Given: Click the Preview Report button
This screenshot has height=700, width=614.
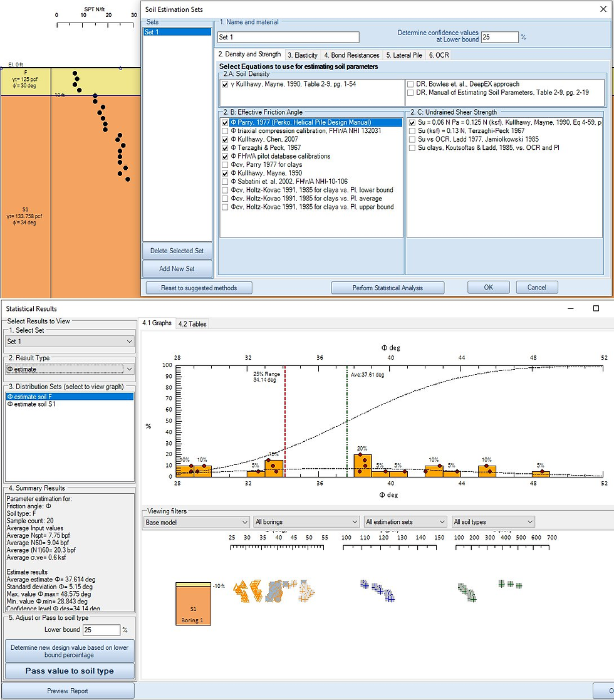Looking at the screenshot, I should pos(69,691).
